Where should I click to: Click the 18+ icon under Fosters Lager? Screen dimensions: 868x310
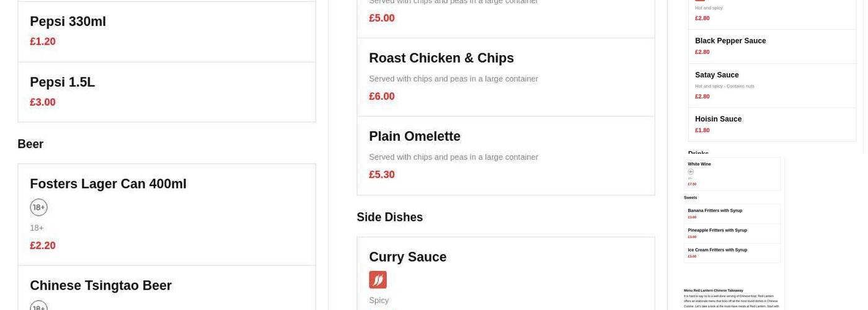click(x=38, y=207)
